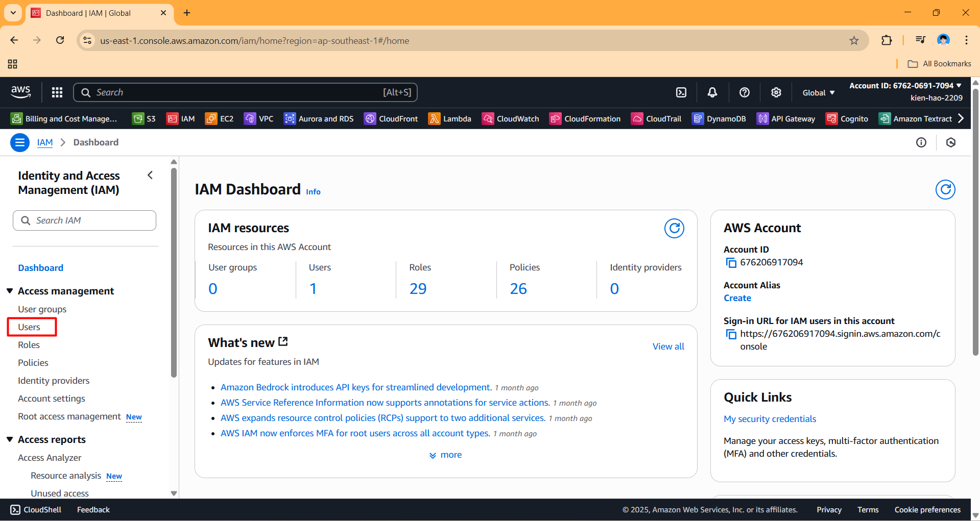Select Policies in the sidebar
This screenshot has width=980, height=521.
[33, 363]
